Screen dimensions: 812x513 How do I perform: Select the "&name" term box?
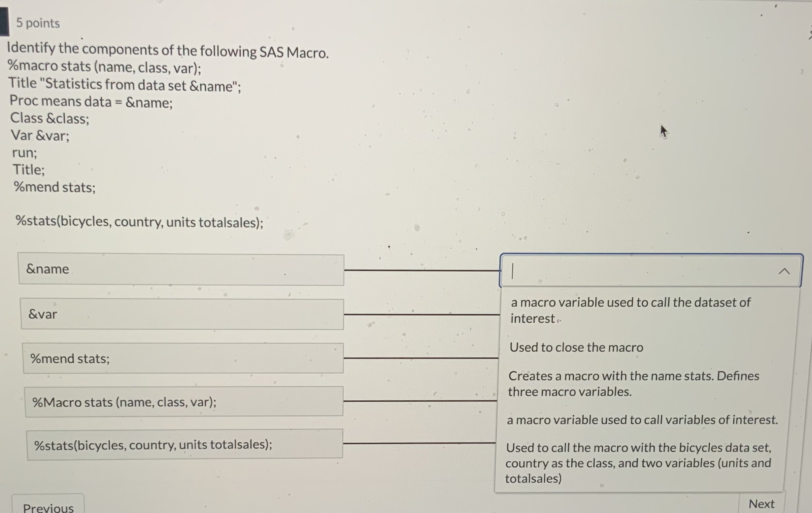(181, 269)
